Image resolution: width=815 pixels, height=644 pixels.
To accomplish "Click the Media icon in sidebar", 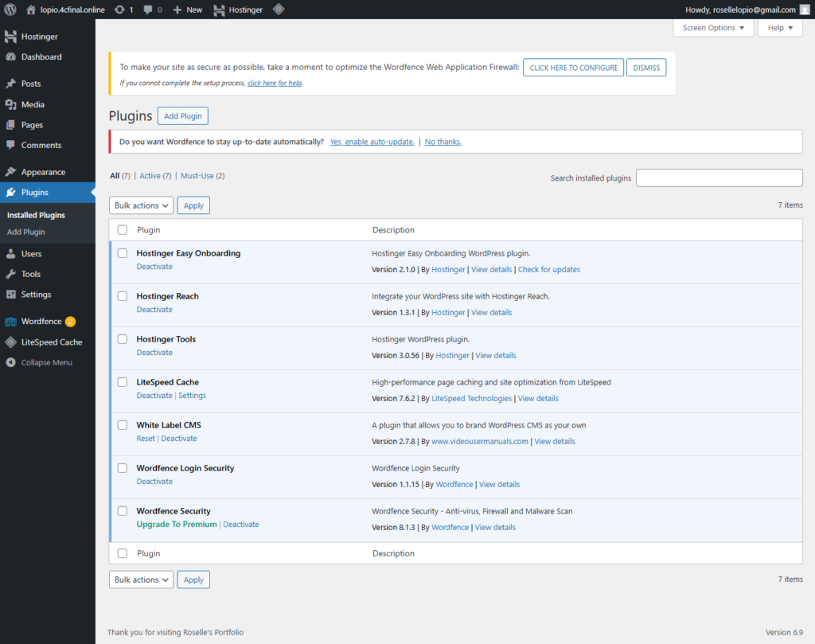I will (10, 104).
